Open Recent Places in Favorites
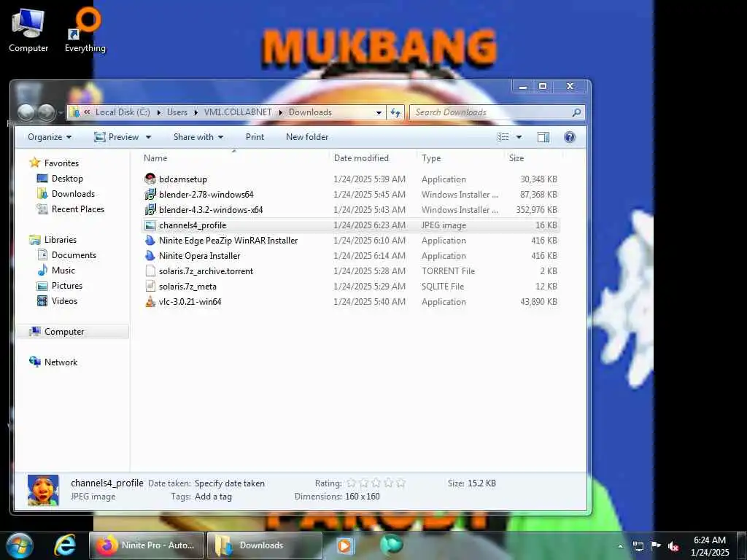The image size is (747, 560). point(77,209)
